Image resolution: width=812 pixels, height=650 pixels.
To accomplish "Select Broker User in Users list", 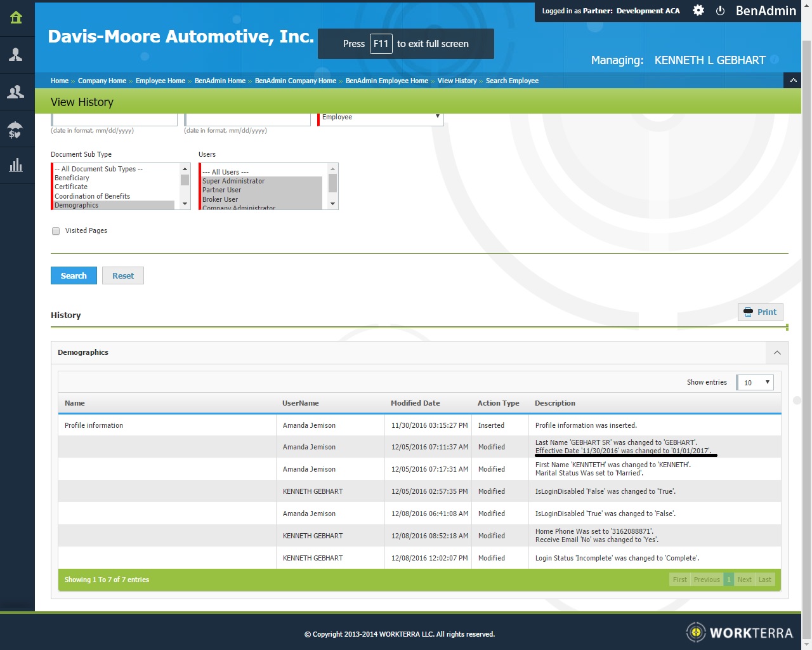I will [x=262, y=199].
